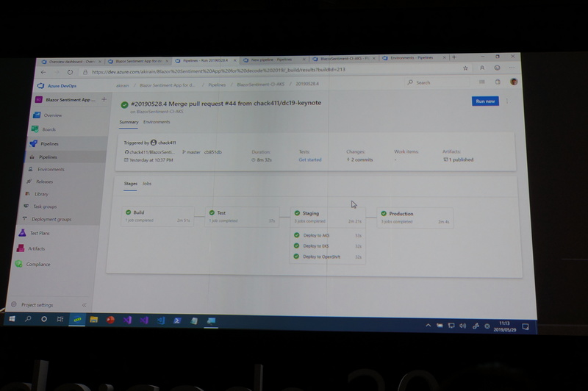Open Artifacts in the sidebar
The height and width of the screenshot is (391, 588).
pos(36,248)
